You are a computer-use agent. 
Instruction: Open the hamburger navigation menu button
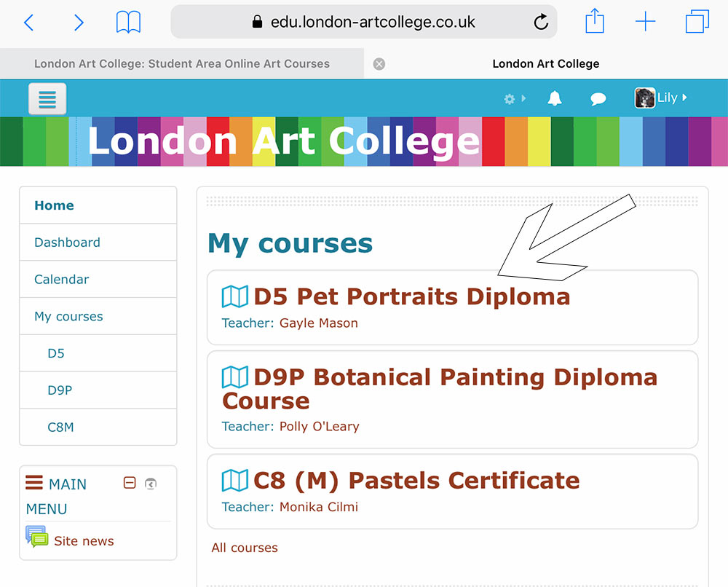[x=47, y=98]
